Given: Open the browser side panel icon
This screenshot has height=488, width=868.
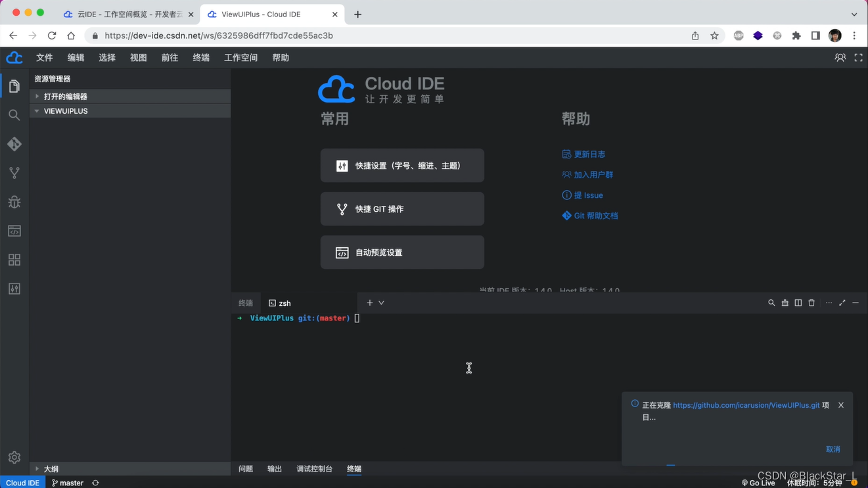Looking at the screenshot, I should [x=815, y=36].
